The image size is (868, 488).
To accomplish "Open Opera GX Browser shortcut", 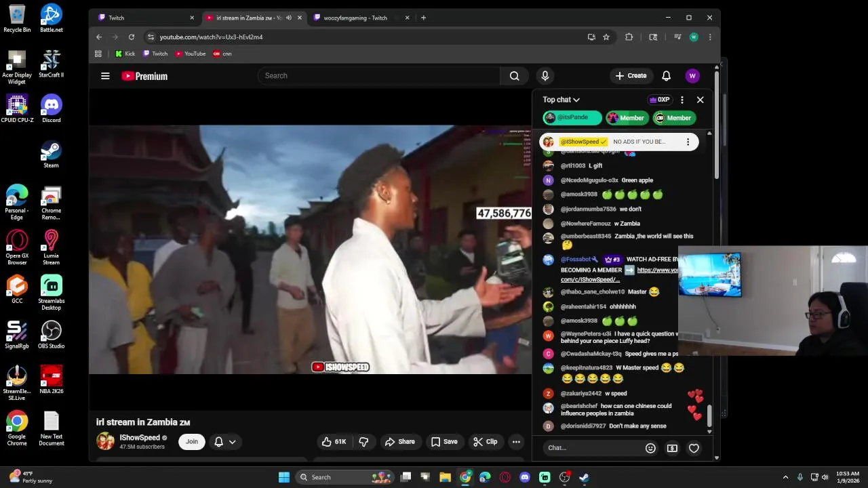I will pos(17,247).
